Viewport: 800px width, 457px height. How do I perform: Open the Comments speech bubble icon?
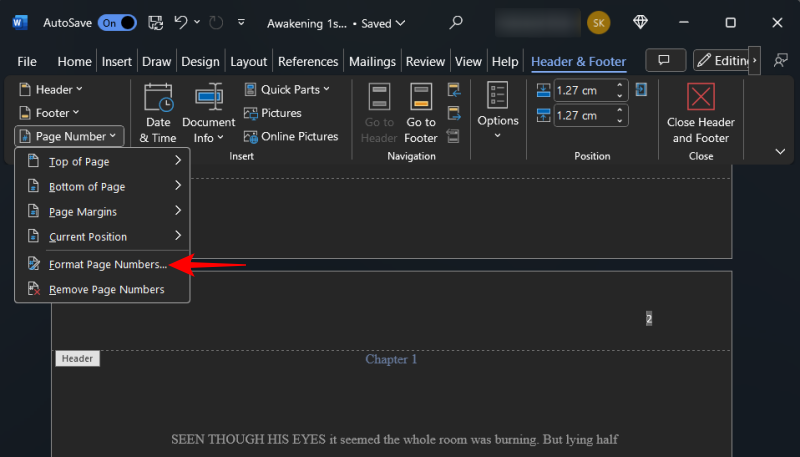click(665, 61)
